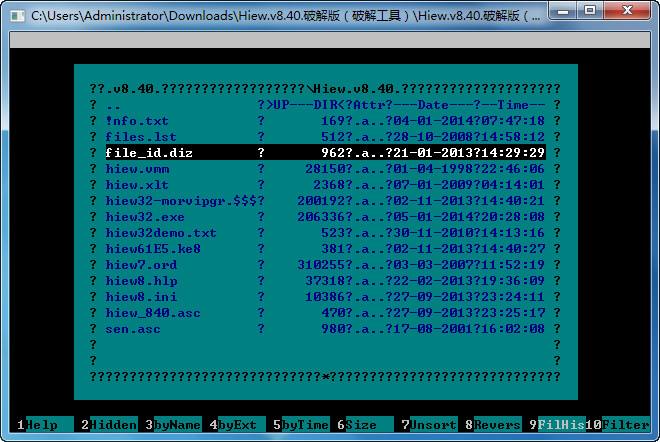The image size is (660, 442).
Task: Click the console window icon in title bar
Action: tap(17, 16)
